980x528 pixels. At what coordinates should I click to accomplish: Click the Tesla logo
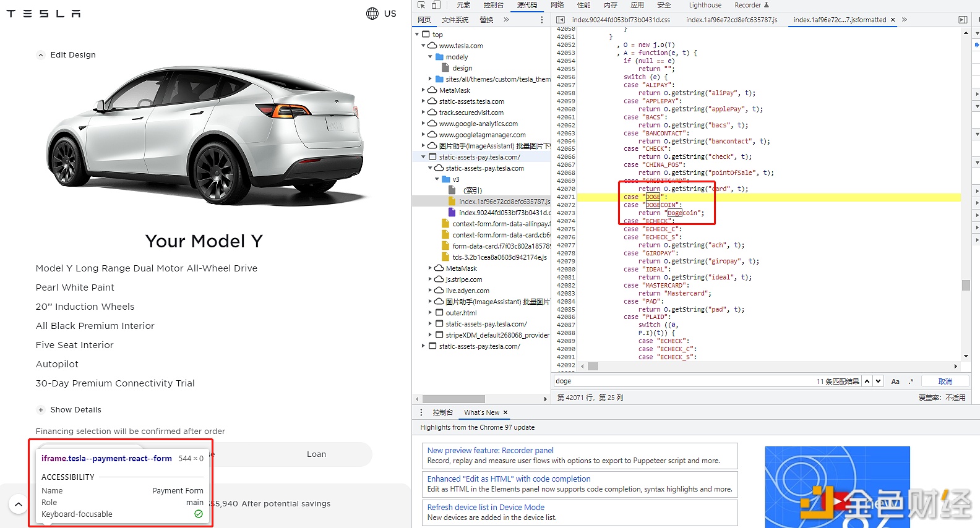tap(43, 14)
